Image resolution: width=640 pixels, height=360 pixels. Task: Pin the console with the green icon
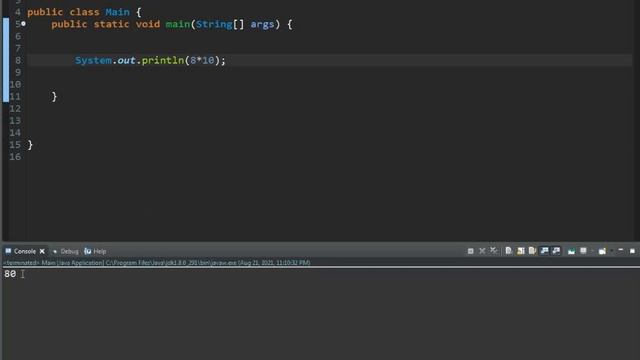[571, 251]
